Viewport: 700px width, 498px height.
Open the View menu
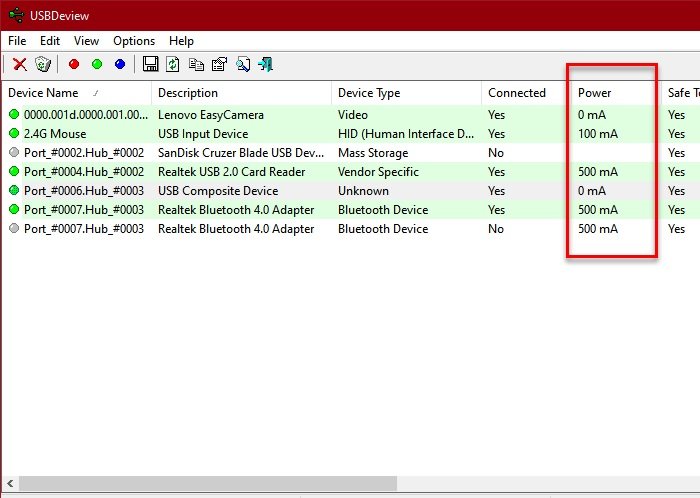point(86,41)
